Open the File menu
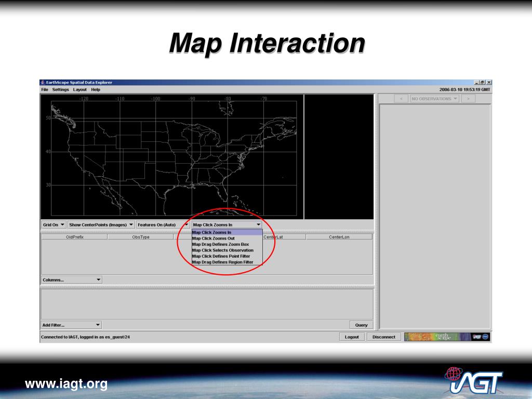Image resolution: width=532 pixels, height=399 pixels. [x=45, y=89]
